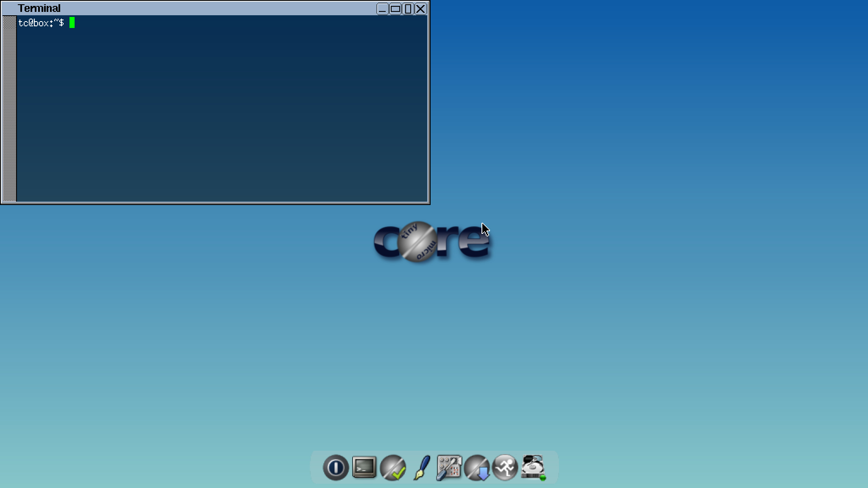Click the green cursor block in terminal

(x=72, y=23)
